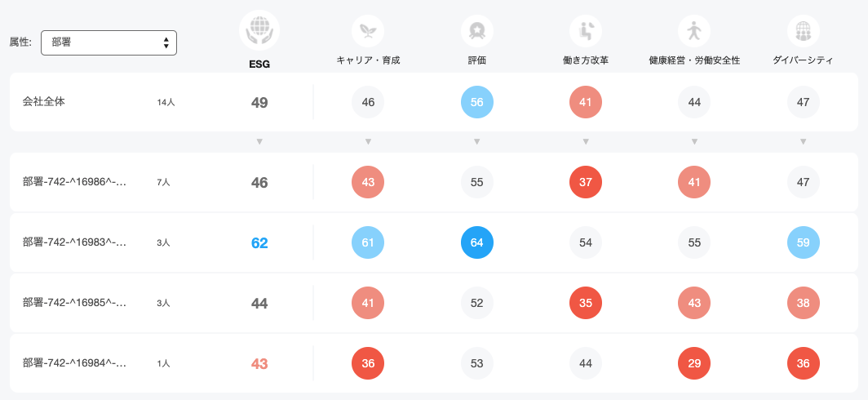Click the 評価 award ribbon icon
Image resolution: width=868 pixels, height=400 pixels.
pos(476,31)
